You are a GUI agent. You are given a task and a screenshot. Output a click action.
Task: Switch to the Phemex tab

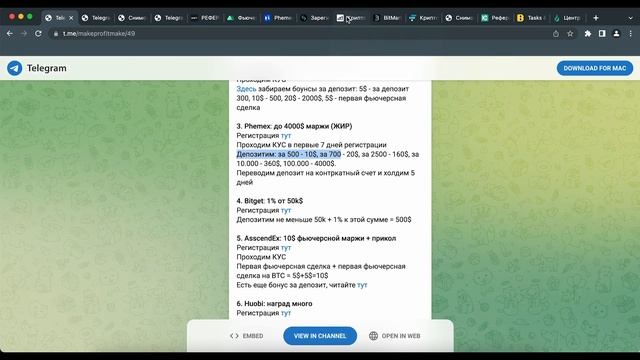(278, 18)
